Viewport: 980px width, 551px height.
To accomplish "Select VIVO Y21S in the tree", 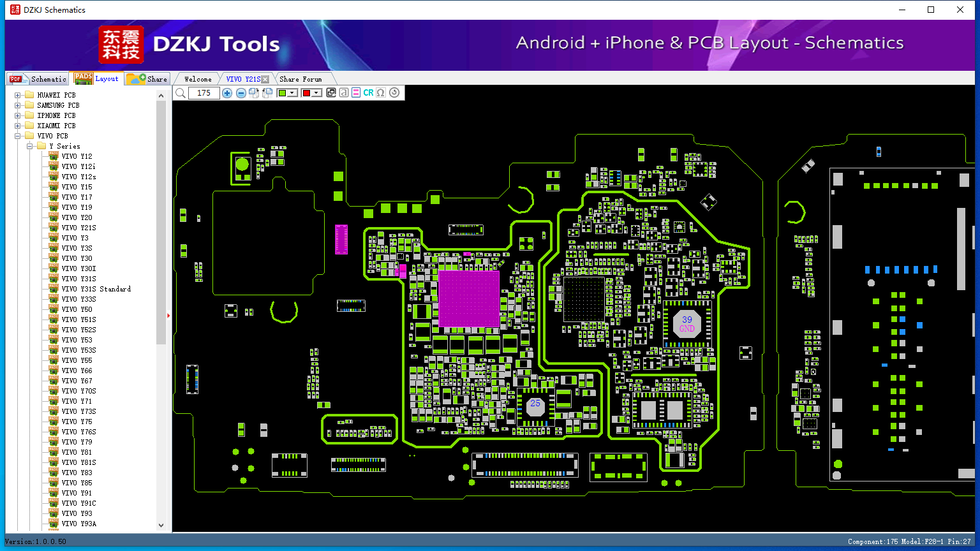I will [x=78, y=228].
